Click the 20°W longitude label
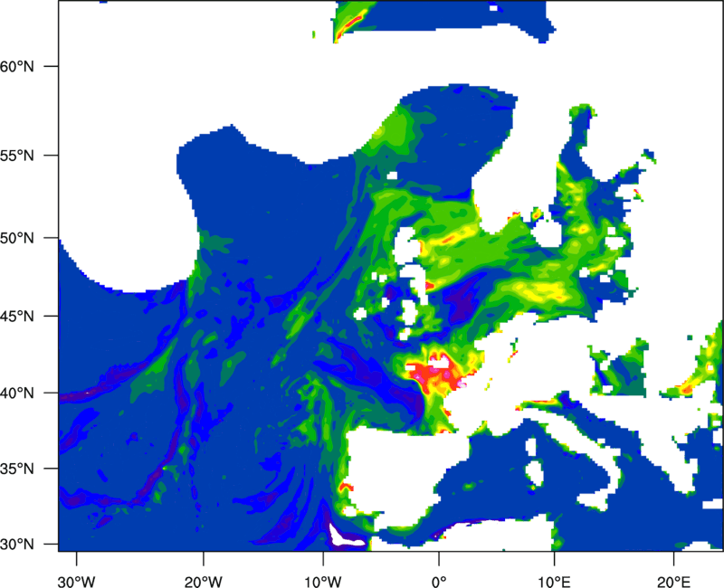This screenshot has height=588, width=724. (x=204, y=582)
